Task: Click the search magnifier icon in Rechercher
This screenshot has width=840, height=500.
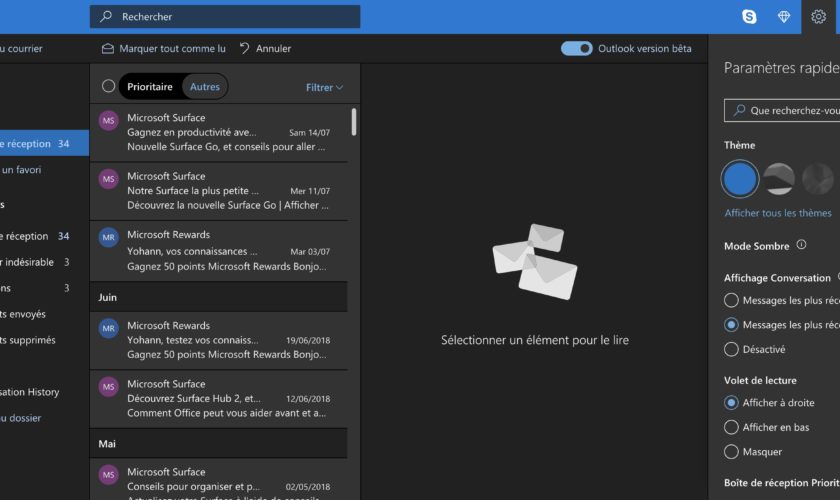Action: tap(107, 17)
